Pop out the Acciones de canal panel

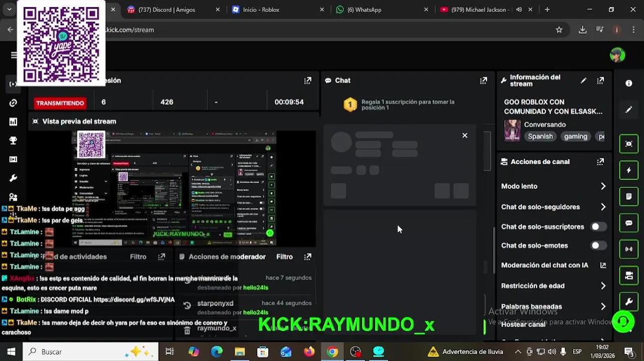pos(600,161)
